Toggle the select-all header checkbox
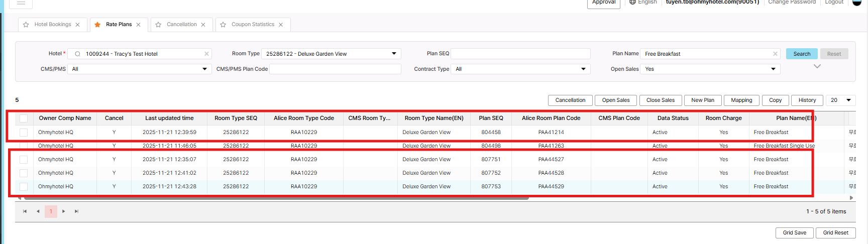 24,118
